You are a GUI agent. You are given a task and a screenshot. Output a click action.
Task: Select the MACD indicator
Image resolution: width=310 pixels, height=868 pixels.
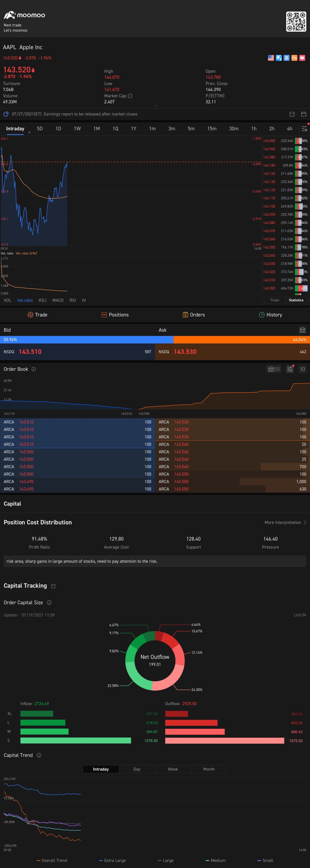click(58, 300)
